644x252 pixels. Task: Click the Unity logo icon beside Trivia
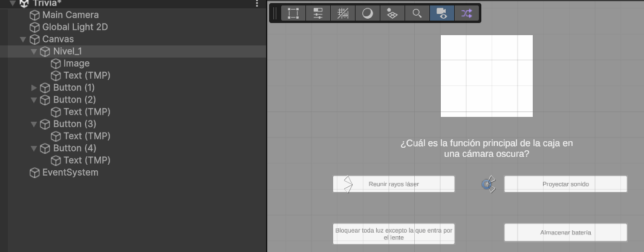click(x=24, y=3)
